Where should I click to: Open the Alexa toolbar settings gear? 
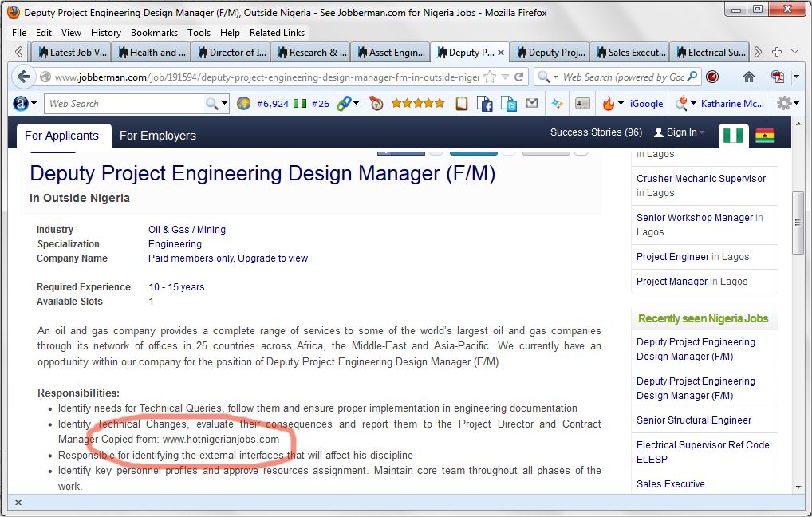[x=784, y=103]
